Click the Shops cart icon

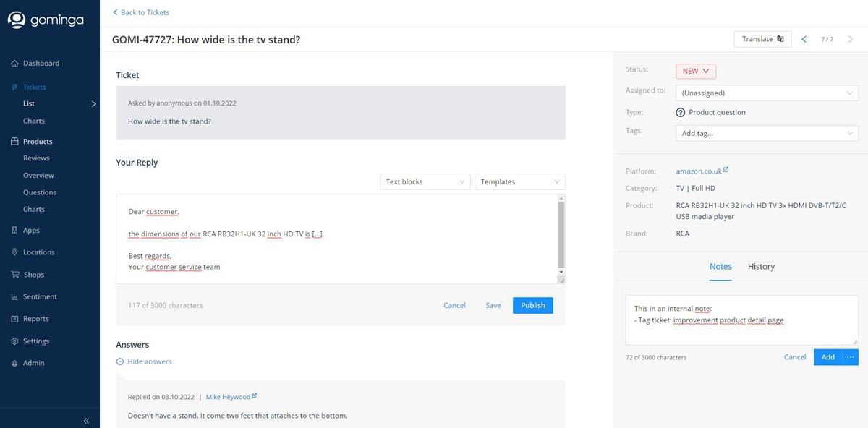point(14,275)
